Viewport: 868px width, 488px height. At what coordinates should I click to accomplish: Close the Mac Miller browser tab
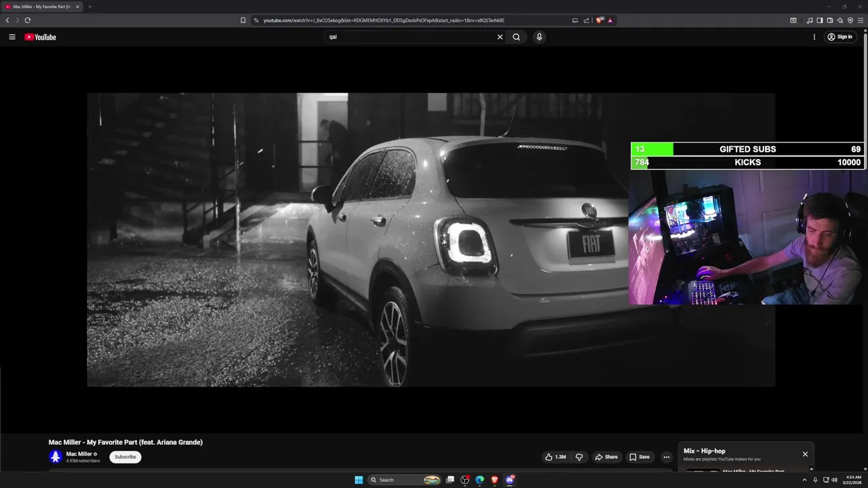click(x=77, y=7)
